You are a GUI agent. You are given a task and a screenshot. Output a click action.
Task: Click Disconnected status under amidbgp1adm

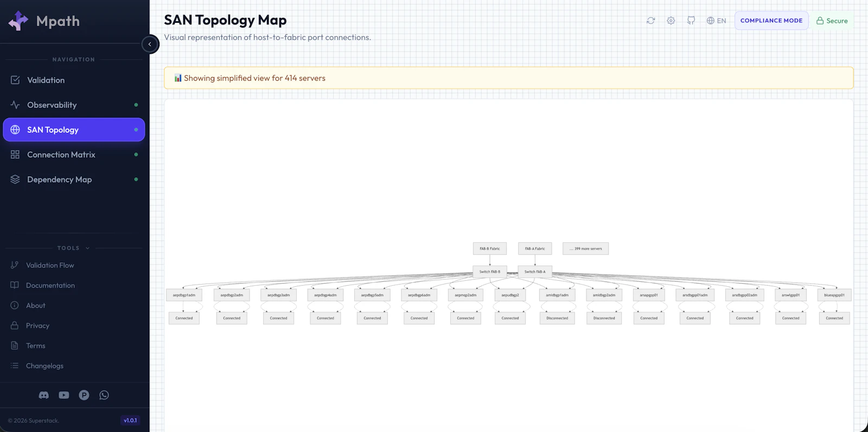pos(557,318)
